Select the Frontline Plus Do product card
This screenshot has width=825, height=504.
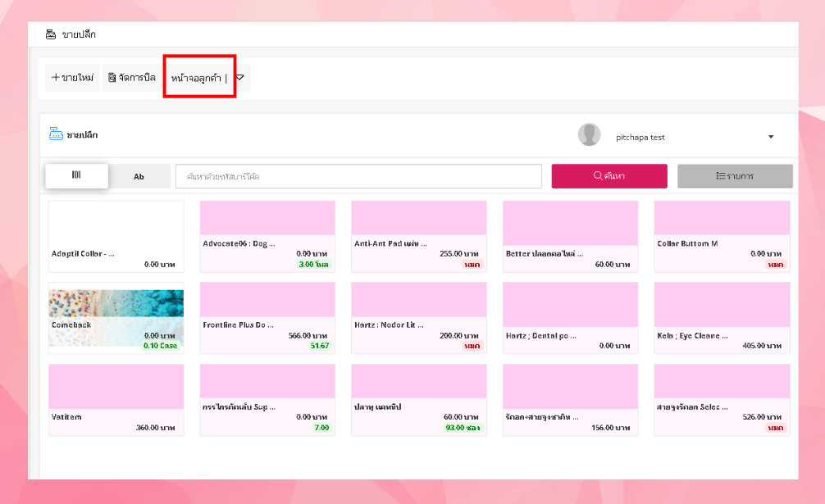[x=267, y=318]
